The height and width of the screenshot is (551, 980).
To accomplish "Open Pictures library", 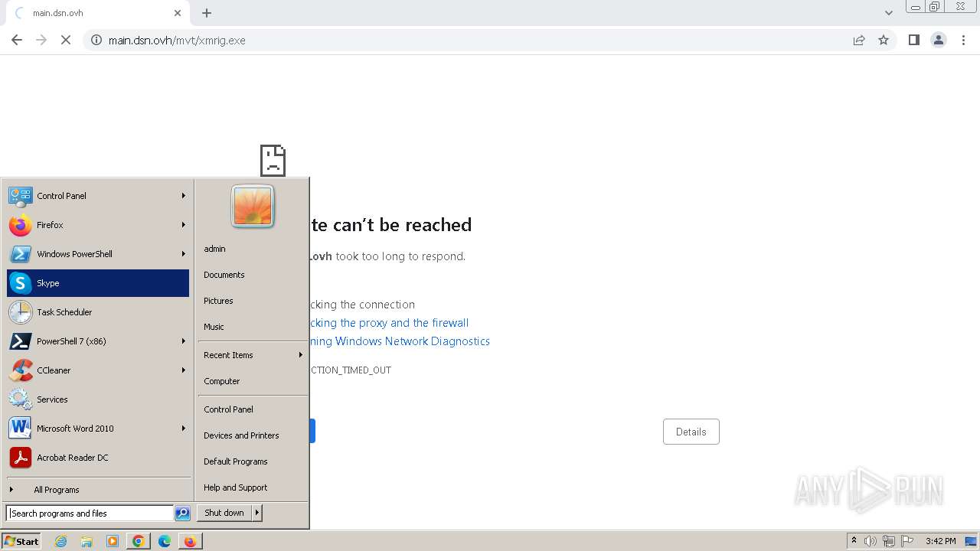I will [253, 301].
